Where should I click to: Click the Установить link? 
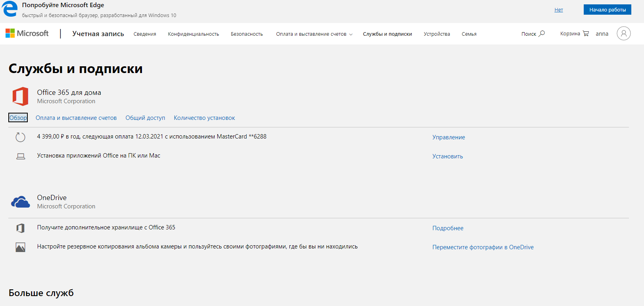click(448, 156)
